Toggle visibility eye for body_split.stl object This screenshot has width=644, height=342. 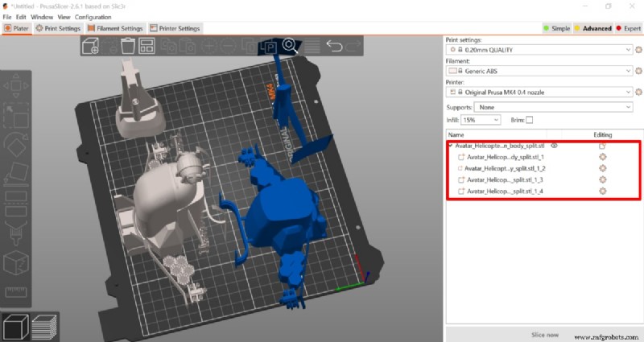554,146
